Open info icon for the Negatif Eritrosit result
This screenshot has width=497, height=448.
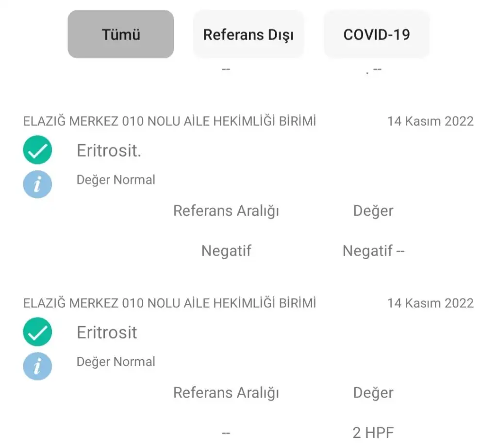click(37, 184)
